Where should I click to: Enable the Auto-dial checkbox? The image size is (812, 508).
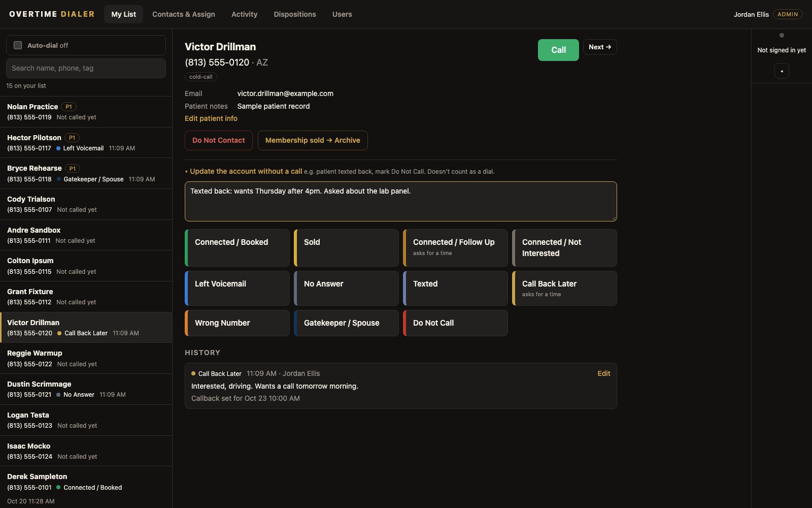[18, 45]
